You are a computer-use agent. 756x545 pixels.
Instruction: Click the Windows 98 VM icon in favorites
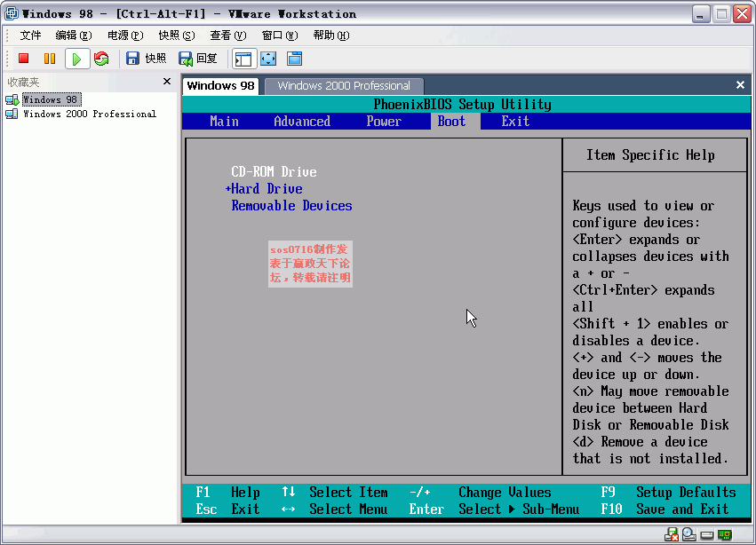[12, 100]
